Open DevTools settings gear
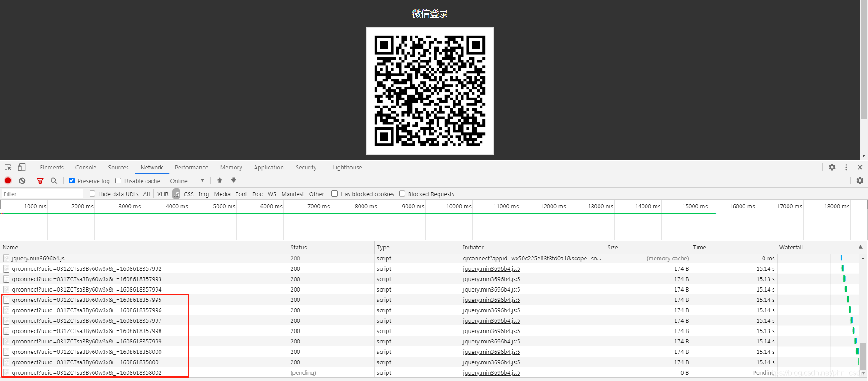 pyautogui.click(x=832, y=167)
